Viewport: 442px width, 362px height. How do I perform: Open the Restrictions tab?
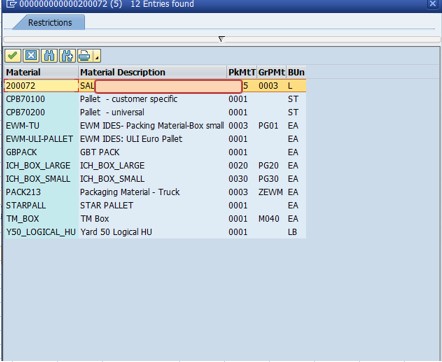(50, 22)
